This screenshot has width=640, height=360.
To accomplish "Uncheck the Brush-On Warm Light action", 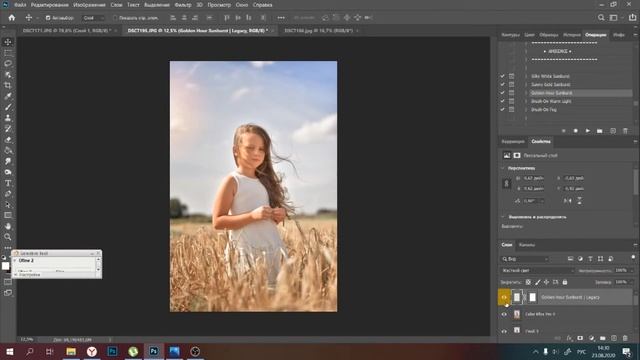I will 502,101.
